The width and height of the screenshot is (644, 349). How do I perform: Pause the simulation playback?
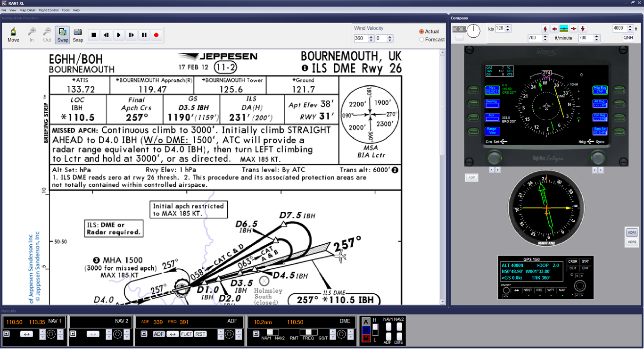(x=144, y=35)
